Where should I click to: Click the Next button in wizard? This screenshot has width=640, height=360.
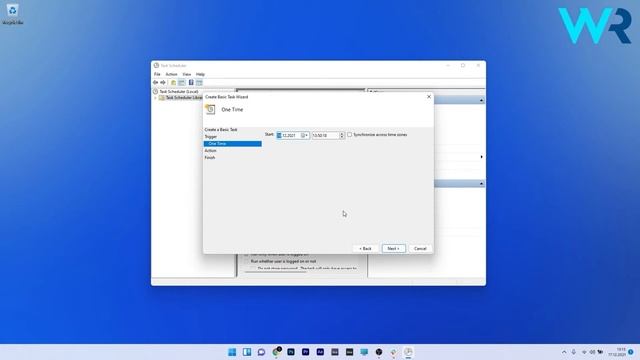[393, 249]
